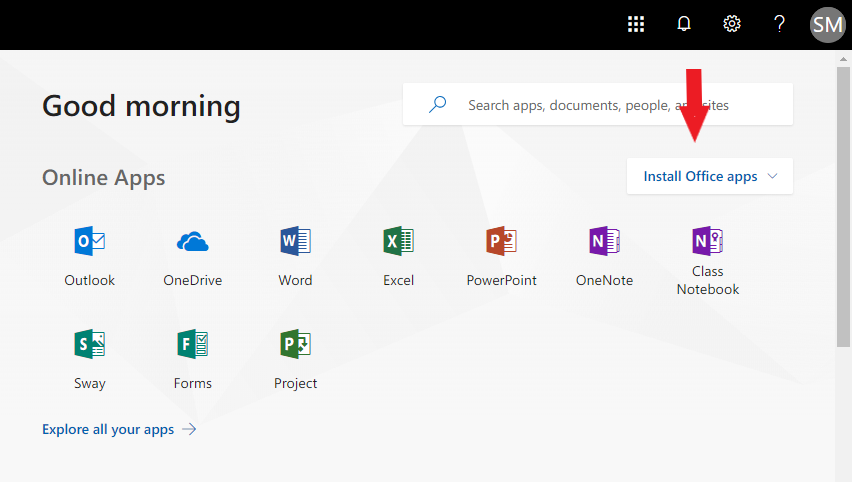Open the Forms app
This screenshot has width=852, height=482.
coord(193,345)
